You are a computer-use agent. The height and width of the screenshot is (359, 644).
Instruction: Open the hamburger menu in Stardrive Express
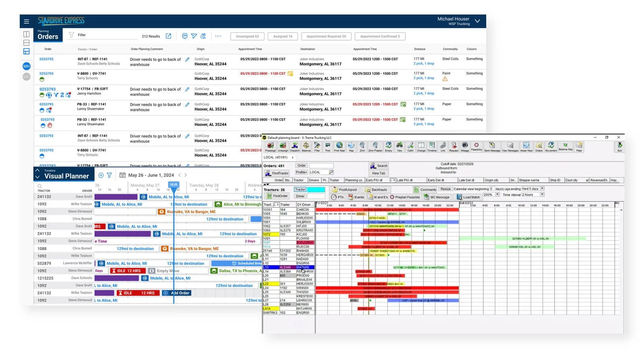(26, 21)
